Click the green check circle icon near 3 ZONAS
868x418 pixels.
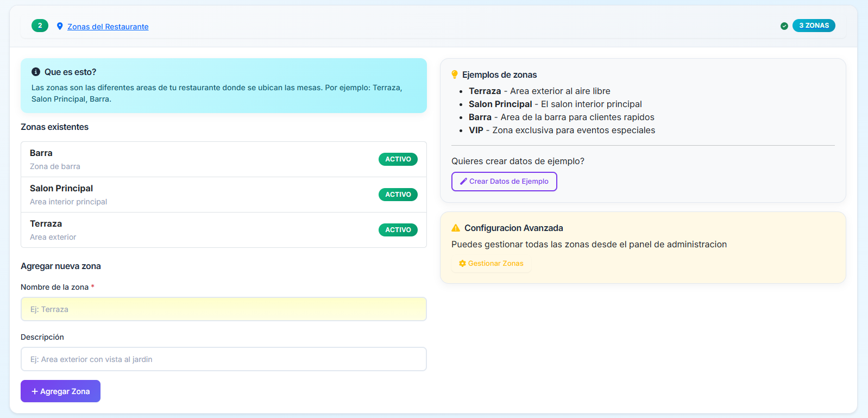(x=784, y=26)
